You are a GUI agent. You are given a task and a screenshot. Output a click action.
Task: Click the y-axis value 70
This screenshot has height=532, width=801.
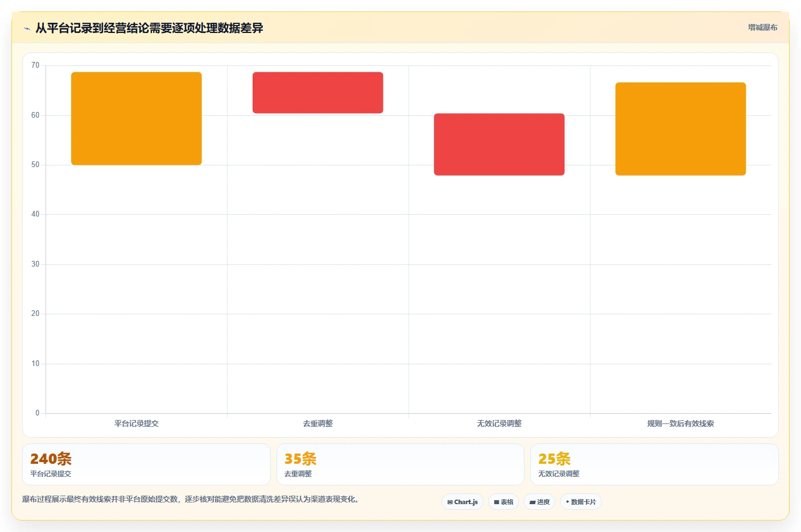(x=35, y=65)
